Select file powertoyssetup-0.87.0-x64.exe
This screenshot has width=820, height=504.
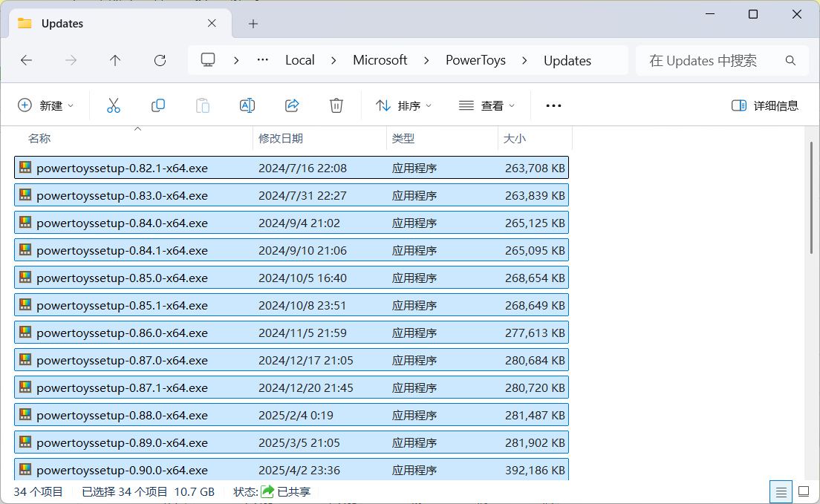coord(292,360)
